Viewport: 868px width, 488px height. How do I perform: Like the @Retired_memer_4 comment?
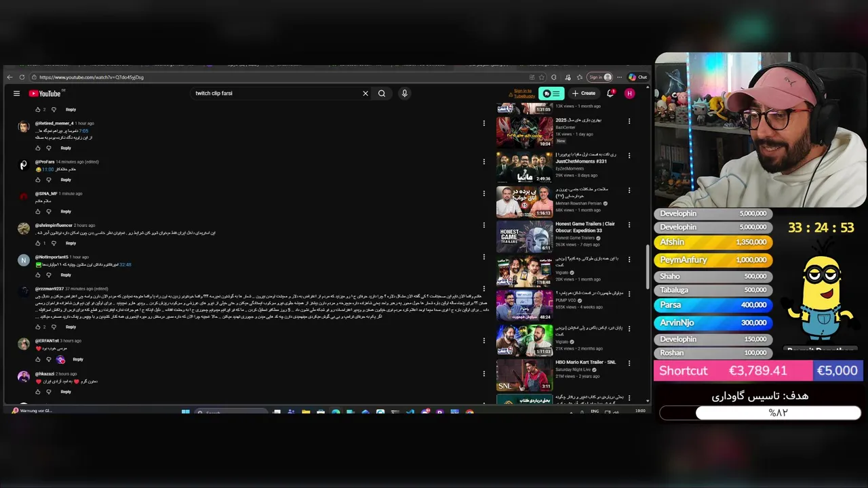38,148
